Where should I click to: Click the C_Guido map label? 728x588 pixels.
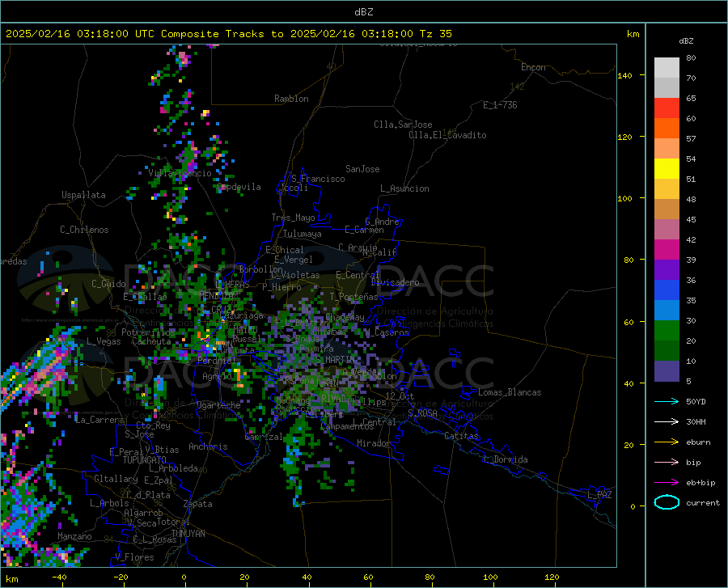pos(108,284)
